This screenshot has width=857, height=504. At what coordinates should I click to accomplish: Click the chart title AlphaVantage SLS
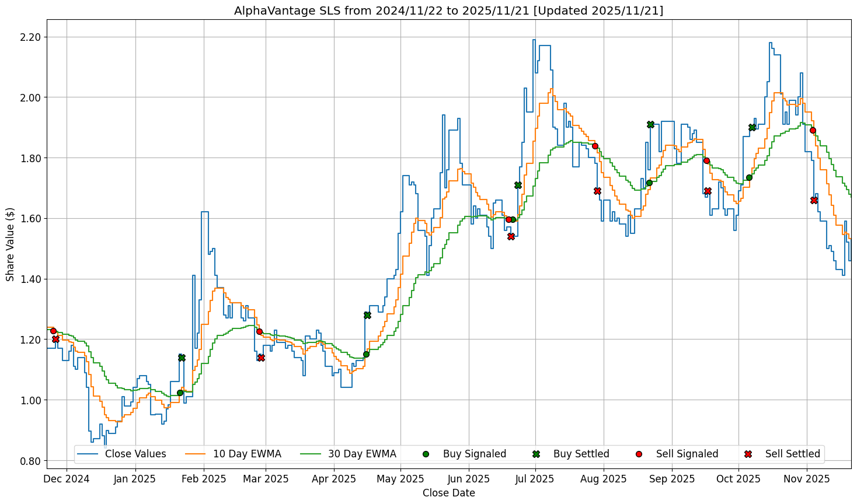click(x=448, y=10)
